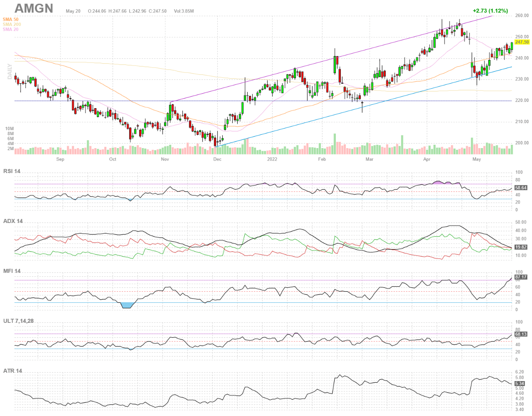Screen dimensions: 532x416
Task: Click the Dec month label on time axis
Action: (217, 159)
